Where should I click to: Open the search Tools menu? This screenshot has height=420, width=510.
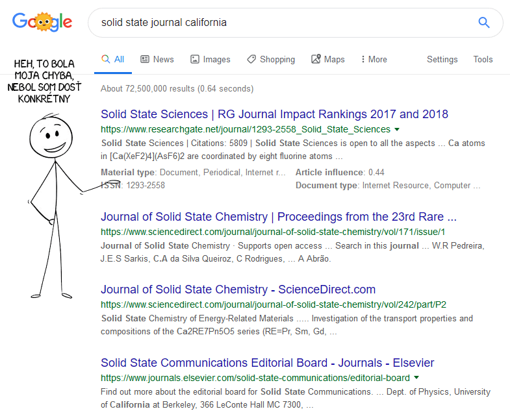pyautogui.click(x=483, y=59)
